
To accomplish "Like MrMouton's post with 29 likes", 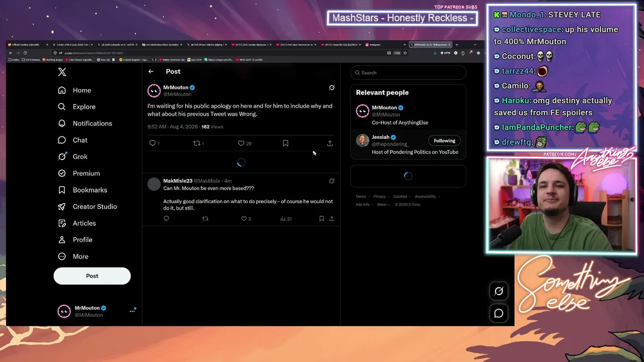I will click(x=241, y=143).
